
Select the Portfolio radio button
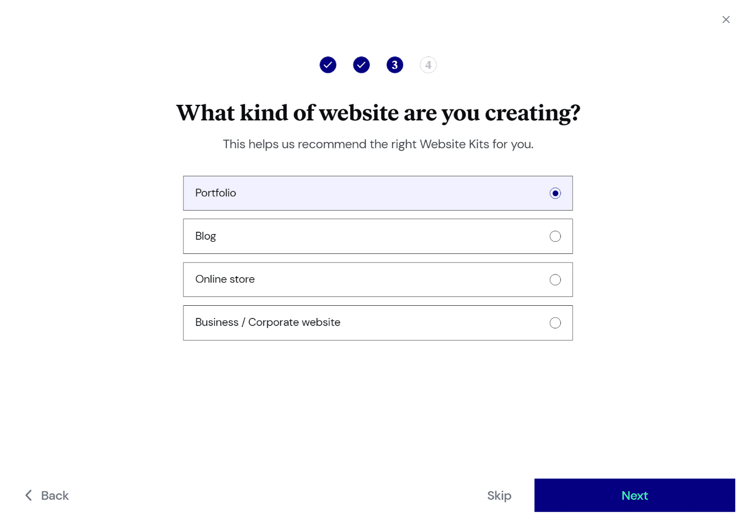(x=555, y=193)
